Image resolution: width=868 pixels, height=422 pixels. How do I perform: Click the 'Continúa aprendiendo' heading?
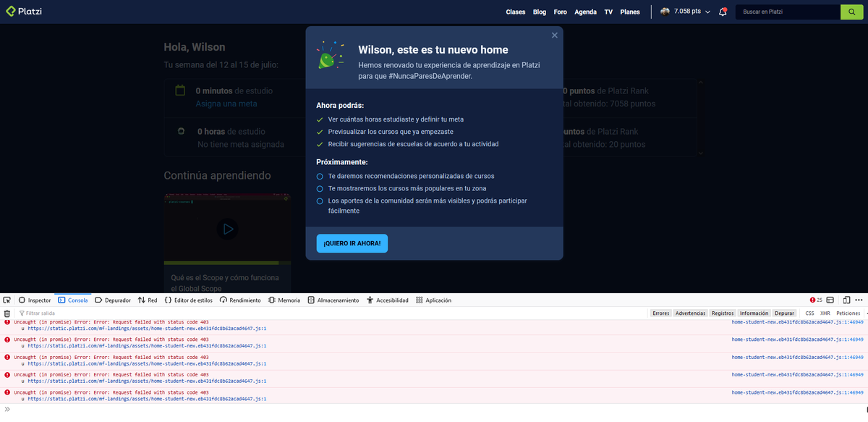click(x=217, y=175)
